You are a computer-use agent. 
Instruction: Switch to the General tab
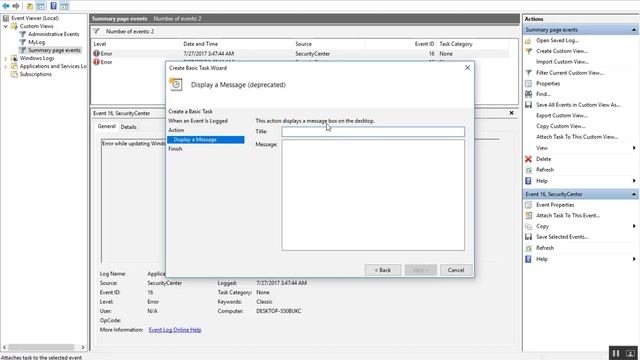point(107,127)
